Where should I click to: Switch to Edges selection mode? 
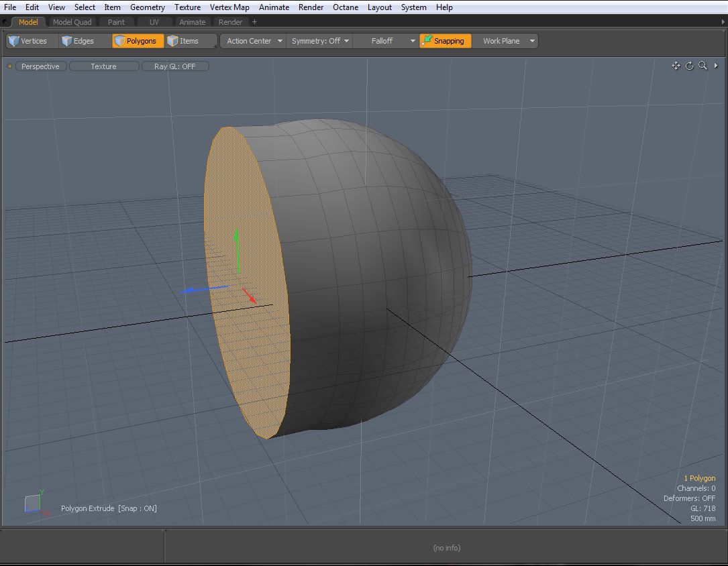pos(78,41)
